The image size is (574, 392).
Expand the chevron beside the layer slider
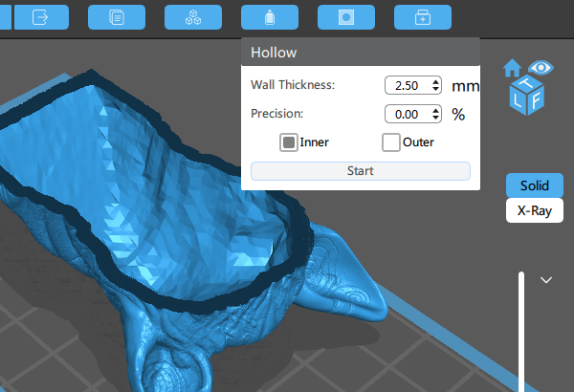546,280
